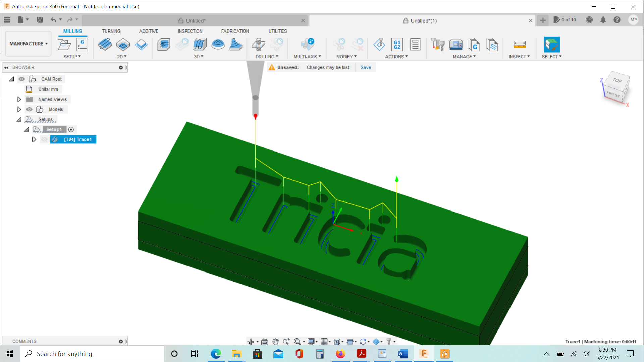644x362 pixels.
Task: Select the 3D Parallel toolpath icon
Action: [x=200, y=44]
